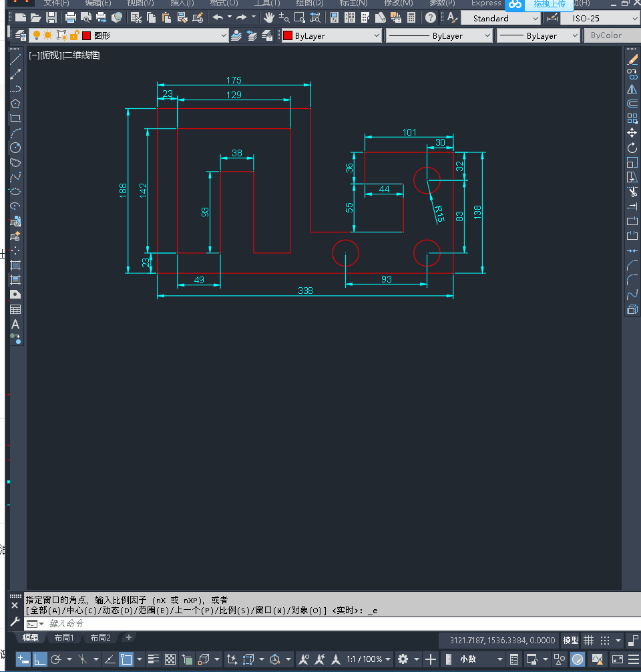
Task: Select the Move tool in modify toolbar
Action: pos(632,133)
